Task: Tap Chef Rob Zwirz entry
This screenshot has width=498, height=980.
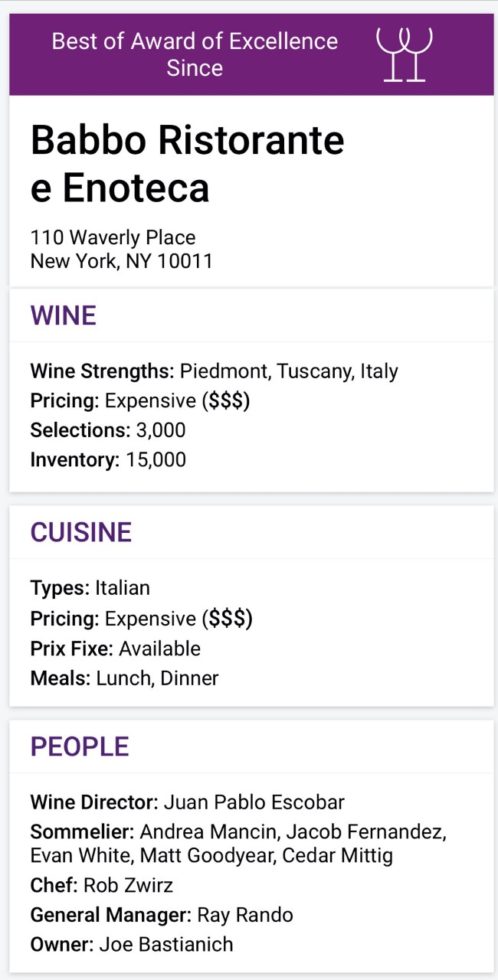Action: (102, 886)
